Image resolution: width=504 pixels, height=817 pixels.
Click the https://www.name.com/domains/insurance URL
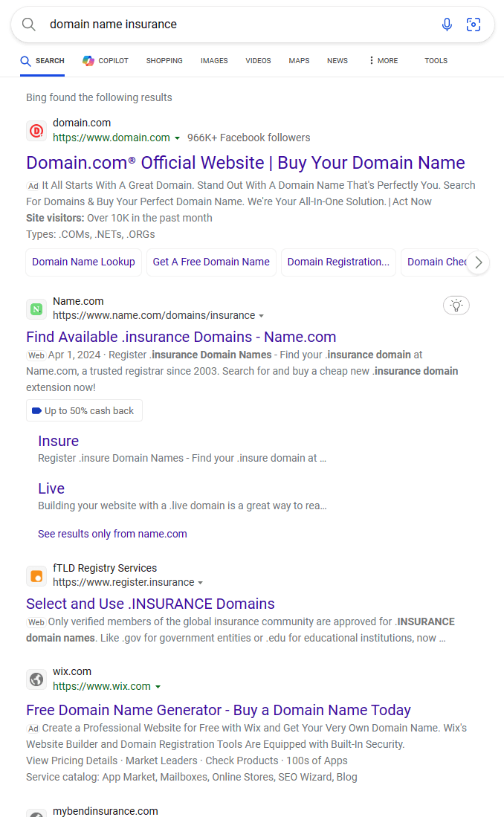tap(154, 316)
